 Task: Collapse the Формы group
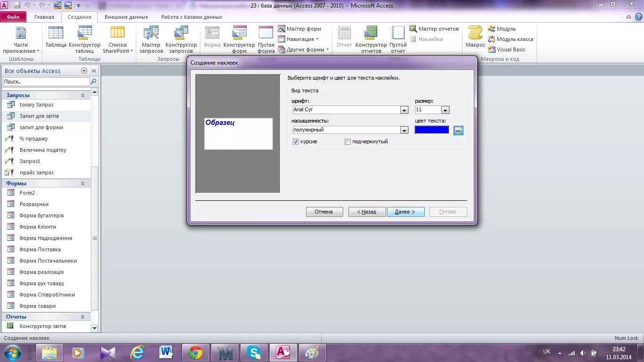pyautogui.click(x=83, y=183)
